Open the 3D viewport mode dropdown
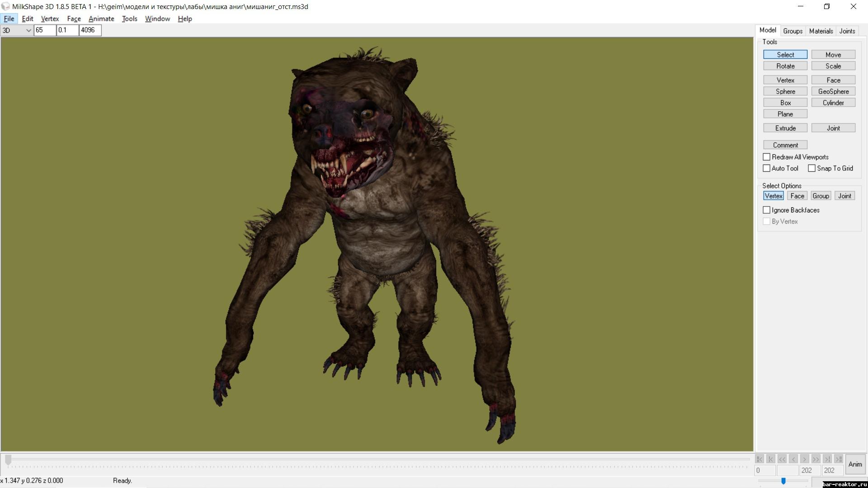This screenshot has width=868, height=488. pos(17,30)
